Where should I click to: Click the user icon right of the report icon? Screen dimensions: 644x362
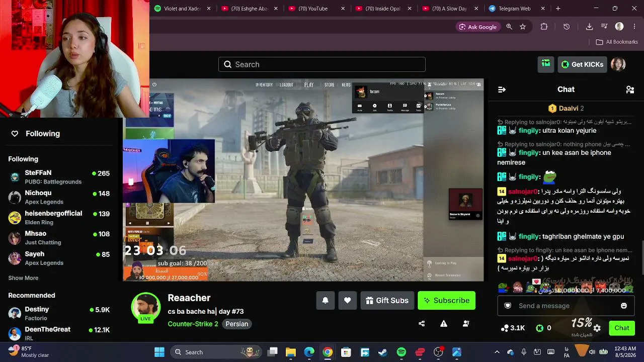(466, 324)
